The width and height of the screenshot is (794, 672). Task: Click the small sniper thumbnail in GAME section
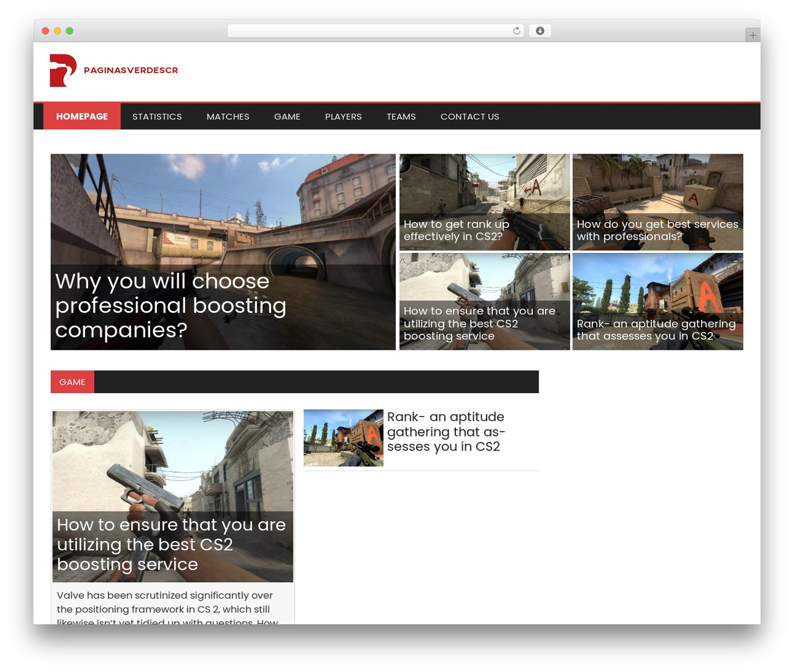(x=344, y=438)
